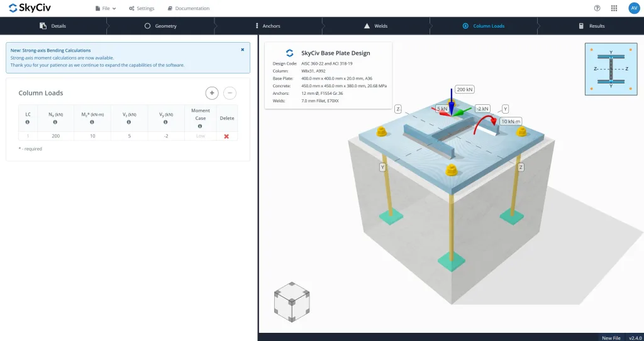Image resolution: width=644 pixels, height=341 pixels.
Task: Click the Welds triangle icon
Action: (367, 26)
